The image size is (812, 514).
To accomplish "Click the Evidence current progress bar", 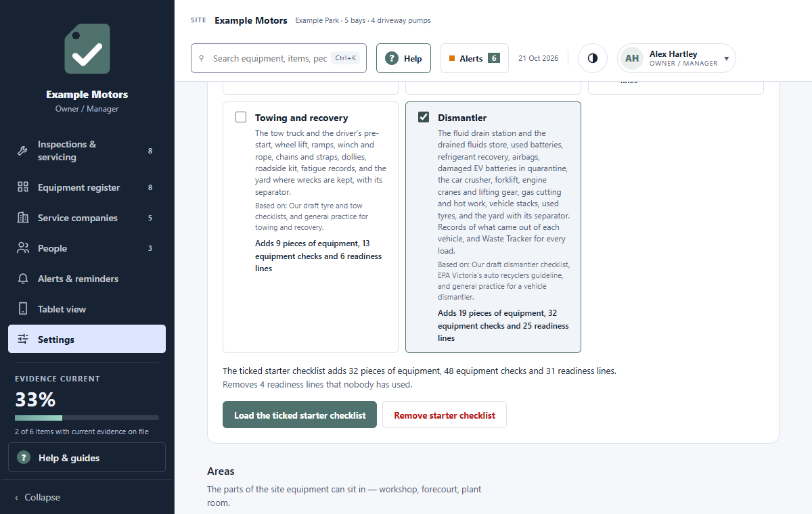I will (87, 418).
